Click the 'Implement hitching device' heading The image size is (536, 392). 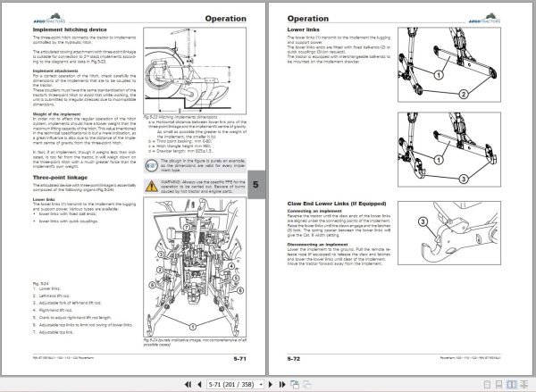coord(70,29)
